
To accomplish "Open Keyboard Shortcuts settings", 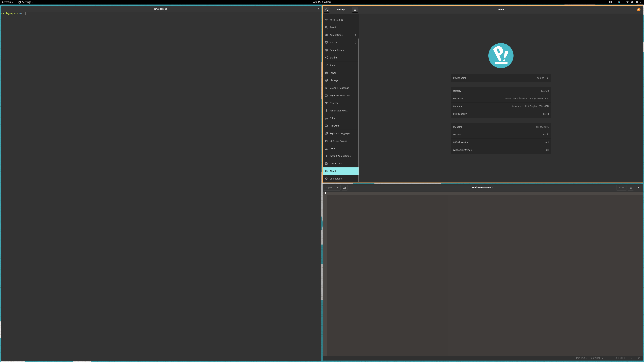I will [340, 95].
